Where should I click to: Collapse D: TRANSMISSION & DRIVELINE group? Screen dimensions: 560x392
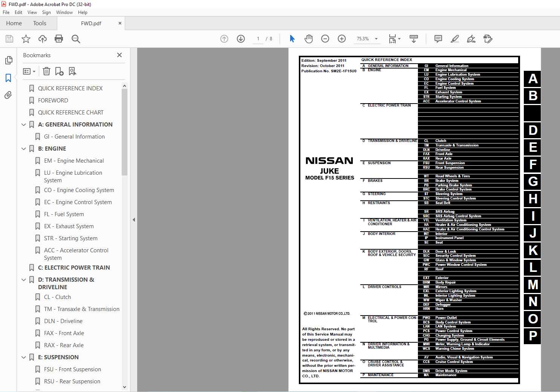point(24,280)
